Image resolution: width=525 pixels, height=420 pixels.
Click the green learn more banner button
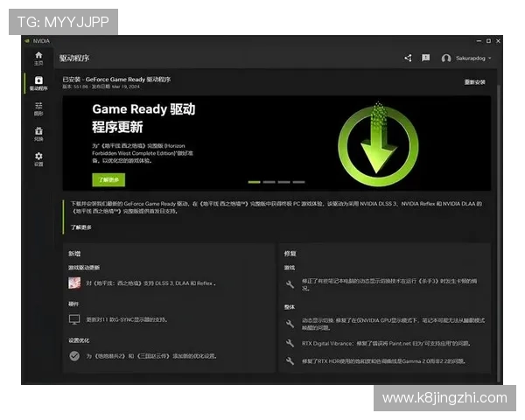point(108,180)
